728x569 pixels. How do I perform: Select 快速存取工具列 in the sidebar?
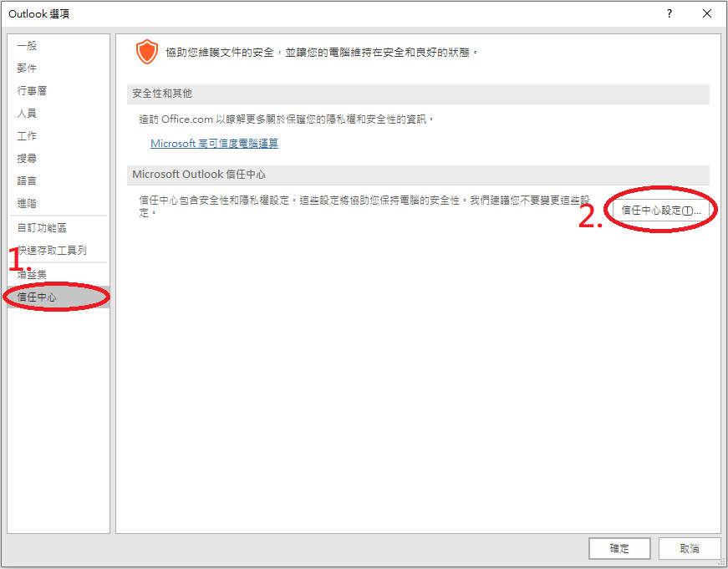[59, 251]
